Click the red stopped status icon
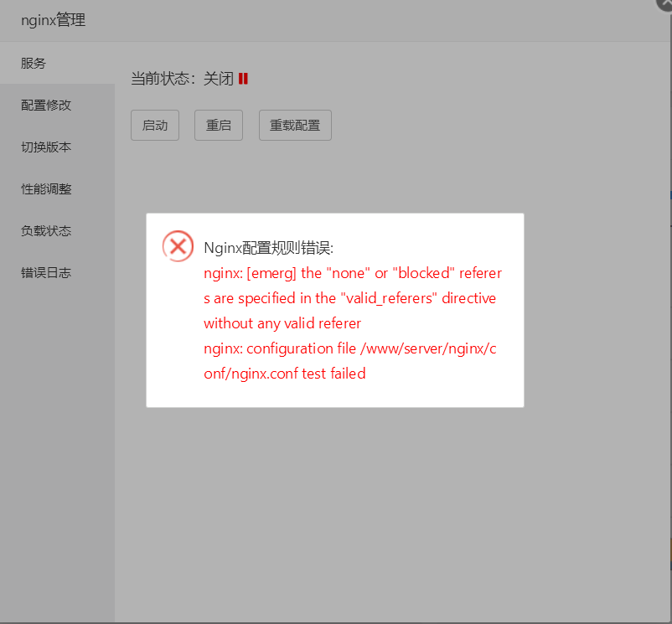Screen dimensions: 672x624 243,79
